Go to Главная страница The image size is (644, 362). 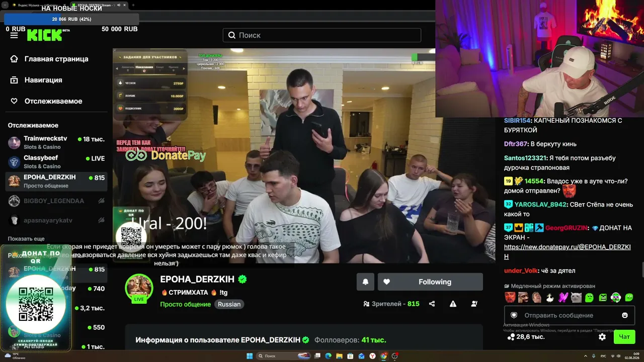point(56,59)
